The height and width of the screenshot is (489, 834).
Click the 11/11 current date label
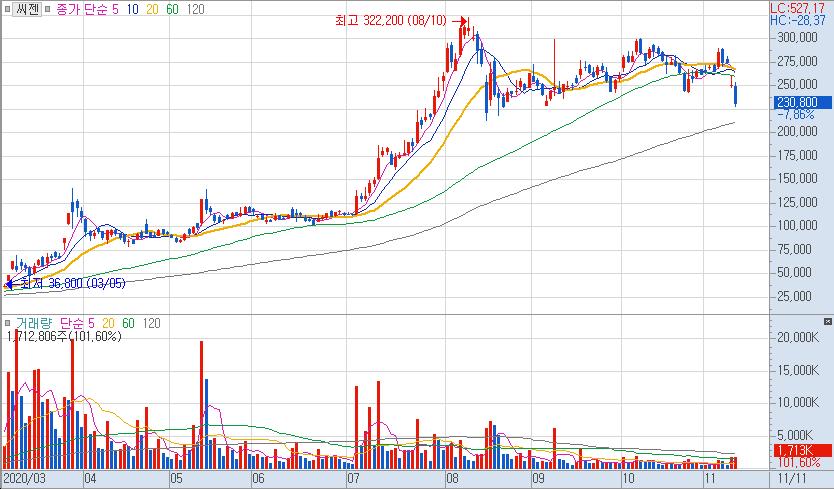tap(793, 478)
